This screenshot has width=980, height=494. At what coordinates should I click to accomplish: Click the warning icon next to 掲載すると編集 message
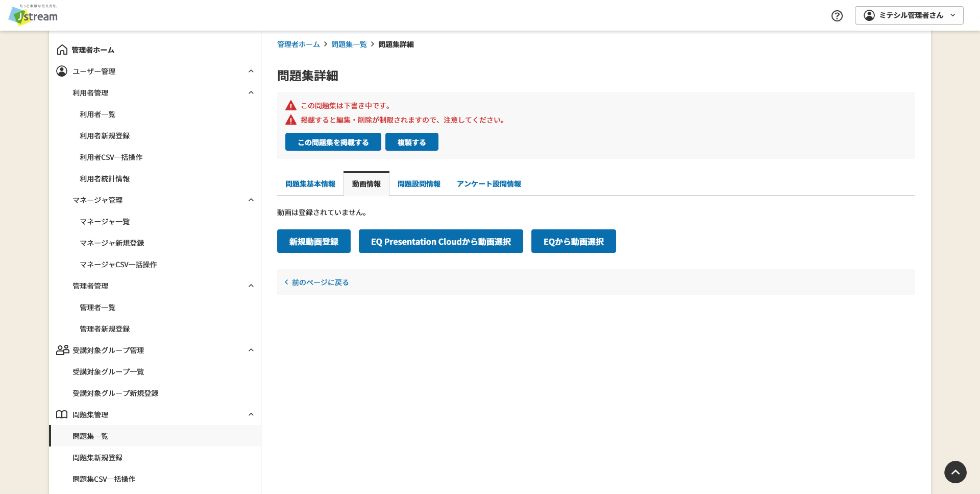point(291,120)
